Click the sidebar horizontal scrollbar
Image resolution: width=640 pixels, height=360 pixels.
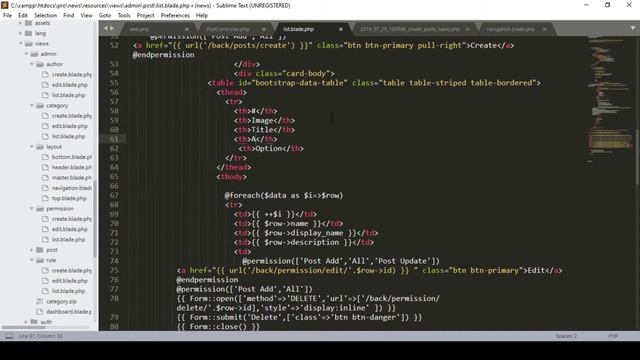(24, 327)
